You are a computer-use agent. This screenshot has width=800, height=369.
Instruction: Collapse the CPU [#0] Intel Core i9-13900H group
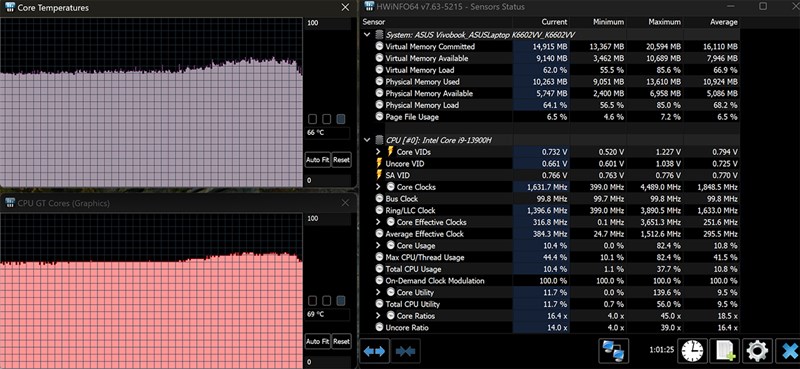(367, 140)
